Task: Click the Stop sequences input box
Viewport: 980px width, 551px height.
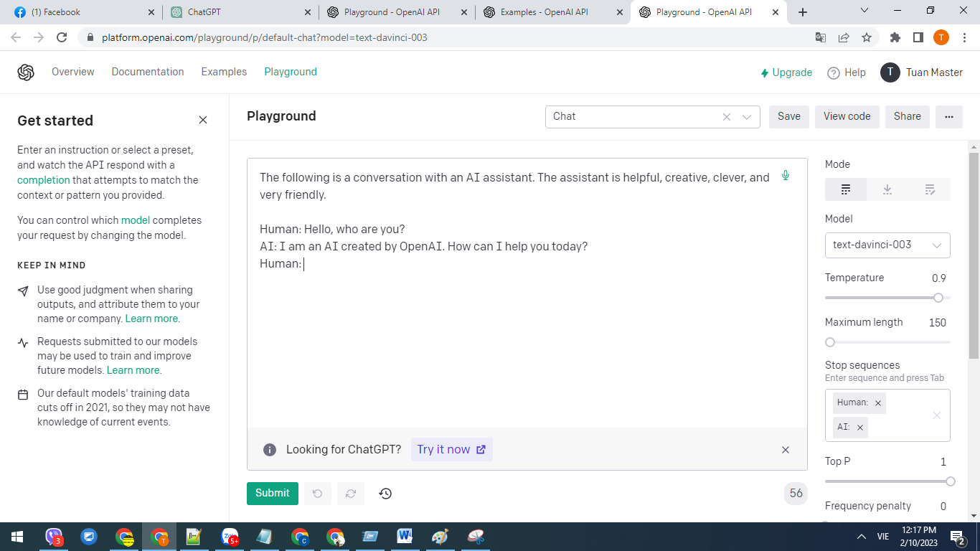Action: click(x=887, y=415)
